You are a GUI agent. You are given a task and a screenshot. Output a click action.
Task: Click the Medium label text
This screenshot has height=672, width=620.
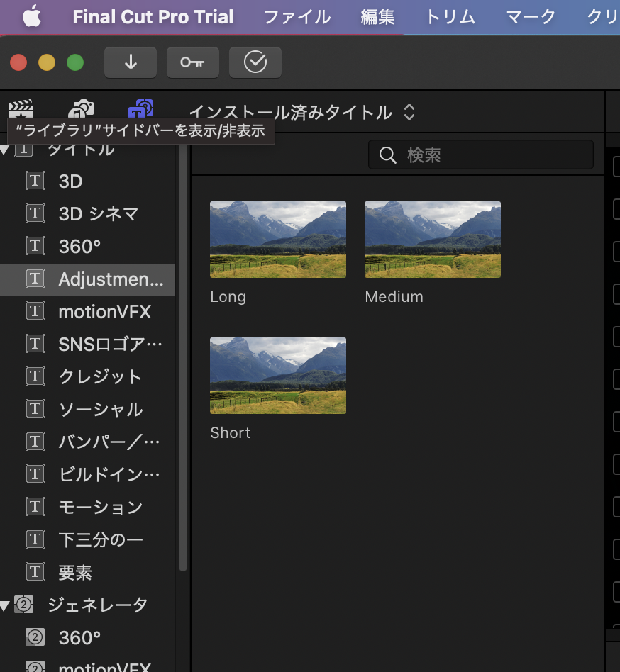[x=394, y=296]
